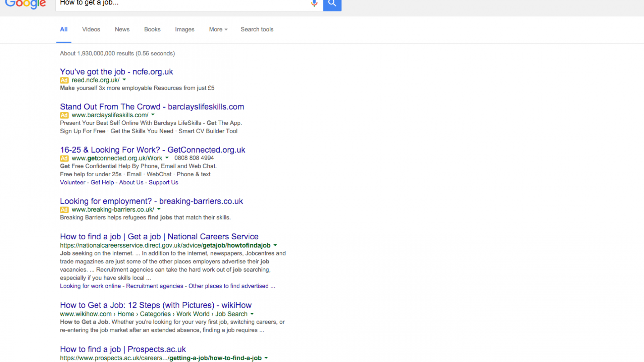Open the Volunteer sitelink
The width and height of the screenshot is (644, 362).
pos(73,182)
